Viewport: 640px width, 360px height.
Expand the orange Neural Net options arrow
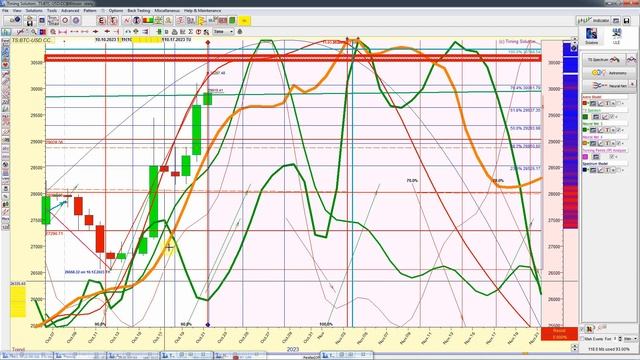tap(623, 143)
